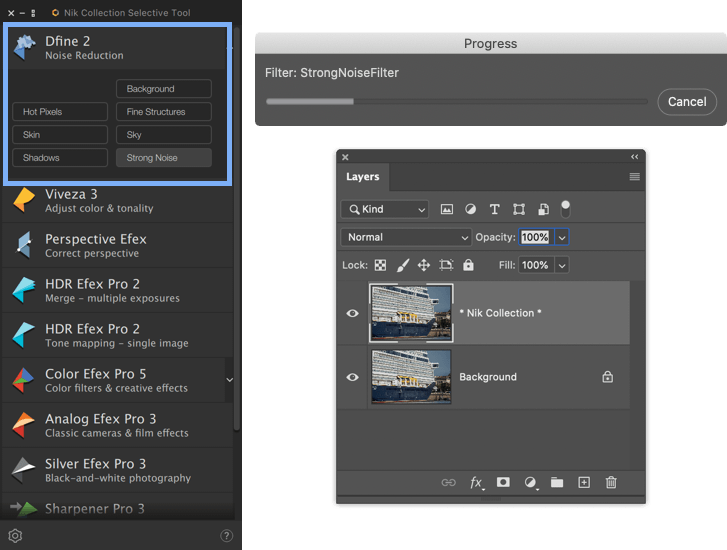Open HDR Efex Pro 2 Tone mapping single image
The image size is (727, 550).
click(117, 335)
